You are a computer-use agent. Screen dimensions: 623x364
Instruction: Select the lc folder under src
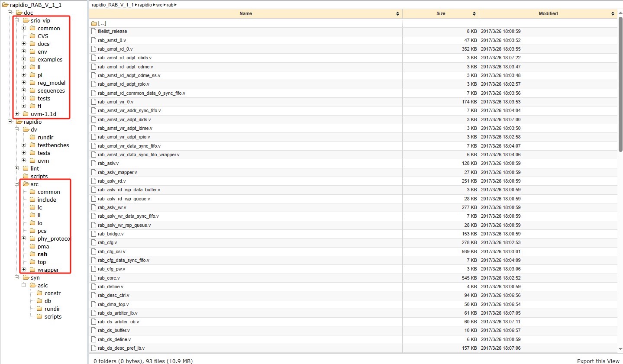(40, 207)
